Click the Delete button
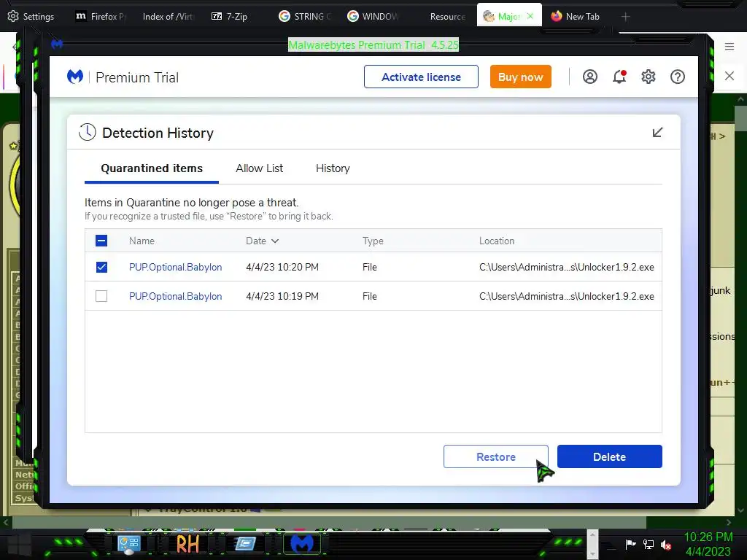 click(609, 456)
